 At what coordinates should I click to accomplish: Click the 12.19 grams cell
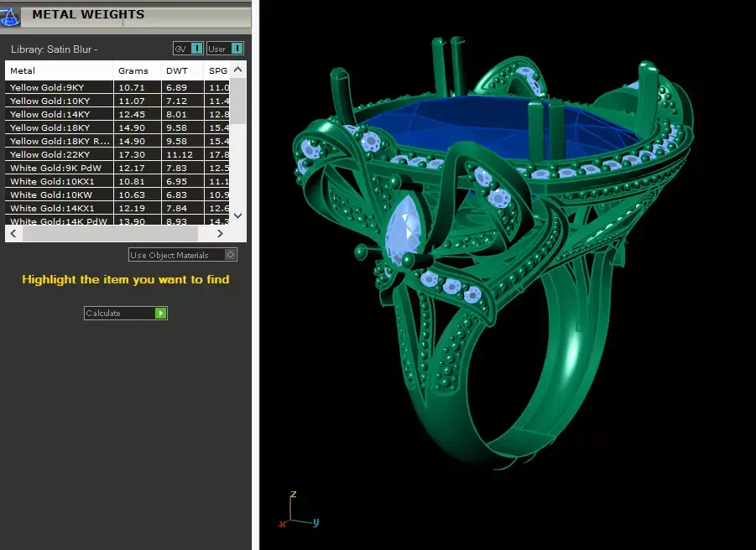click(137, 209)
